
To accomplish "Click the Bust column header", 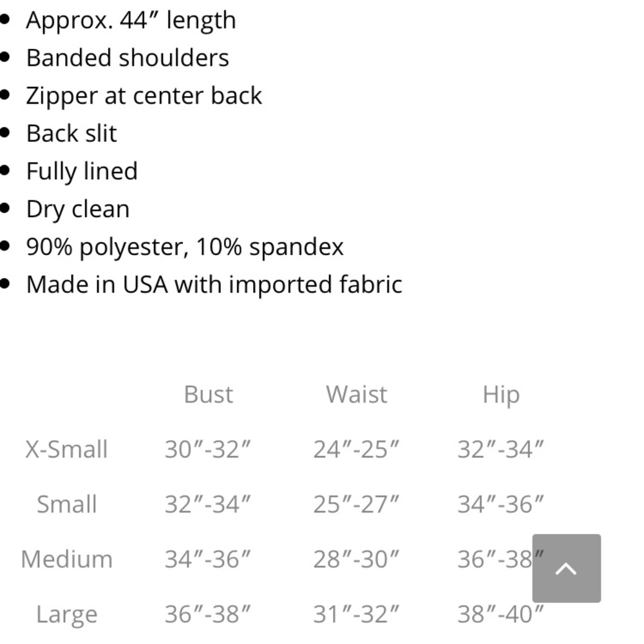I will [x=208, y=394].
